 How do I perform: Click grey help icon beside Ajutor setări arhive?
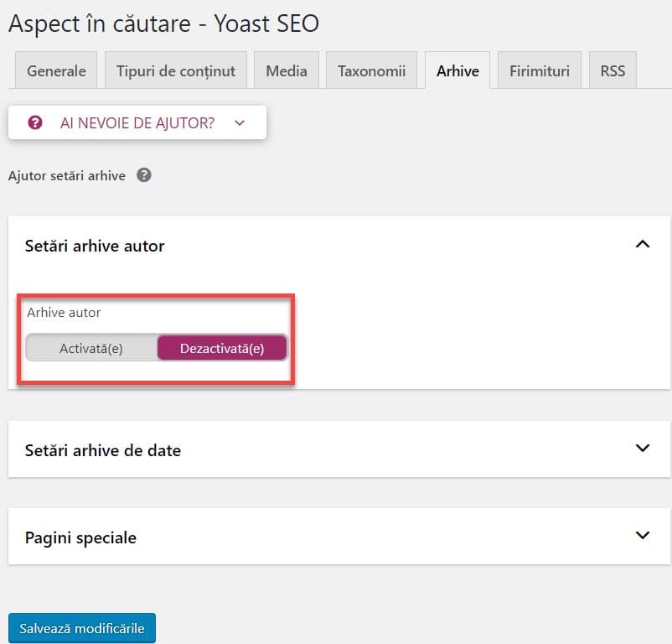[144, 175]
